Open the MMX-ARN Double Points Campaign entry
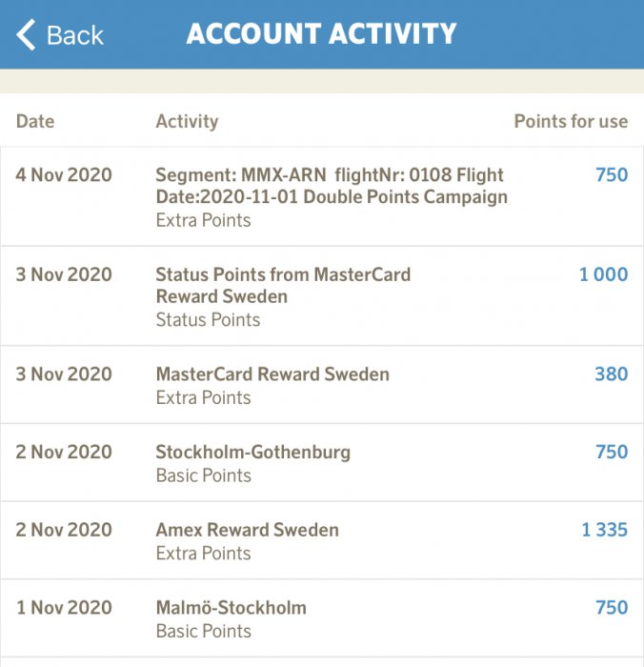Screen dimensions: 644x667 pyautogui.click(x=331, y=186)
